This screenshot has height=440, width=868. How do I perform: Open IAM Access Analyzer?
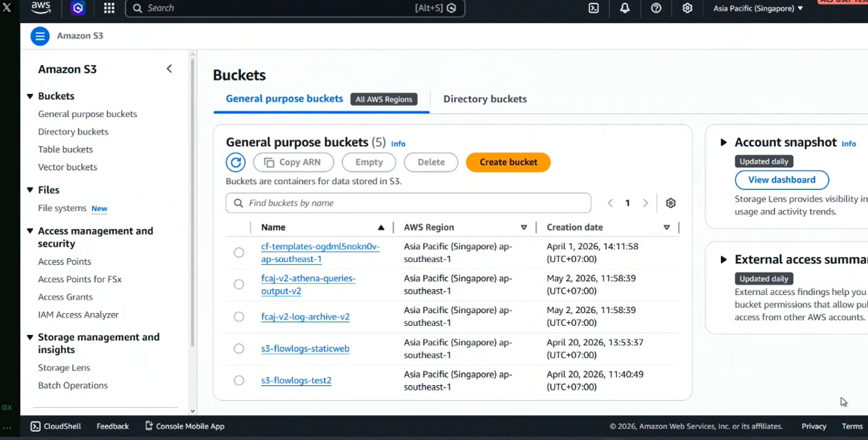coord(79,315)
